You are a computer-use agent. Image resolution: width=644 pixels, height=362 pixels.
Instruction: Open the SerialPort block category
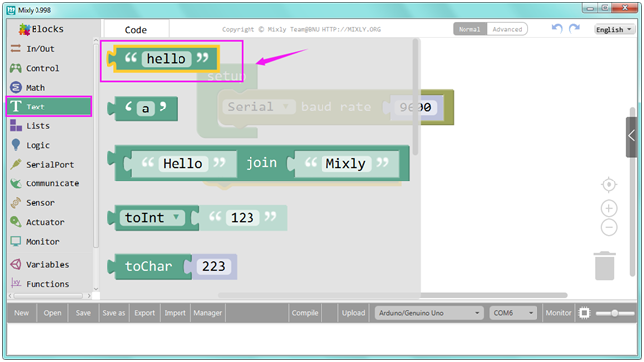(48, 165)
